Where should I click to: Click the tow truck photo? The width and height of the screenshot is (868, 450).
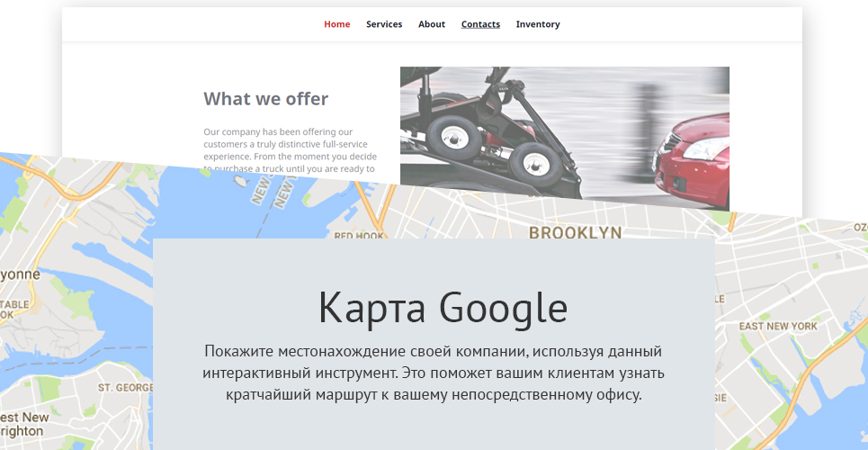tap(564, 139)
